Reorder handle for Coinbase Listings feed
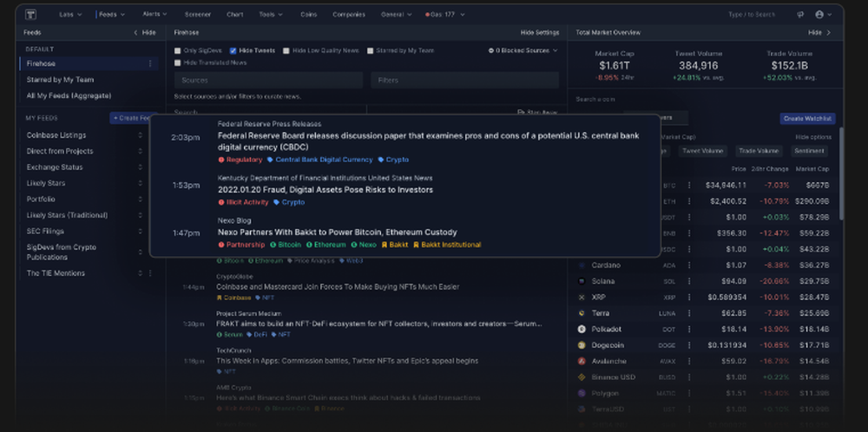 pyautogui.click(x=140, y=135)
